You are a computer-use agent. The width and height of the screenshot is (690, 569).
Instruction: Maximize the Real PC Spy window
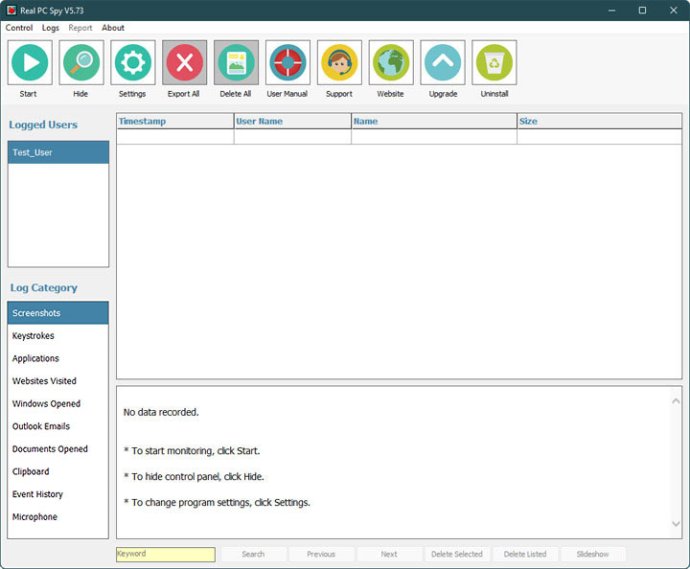(x=642, y=10)
